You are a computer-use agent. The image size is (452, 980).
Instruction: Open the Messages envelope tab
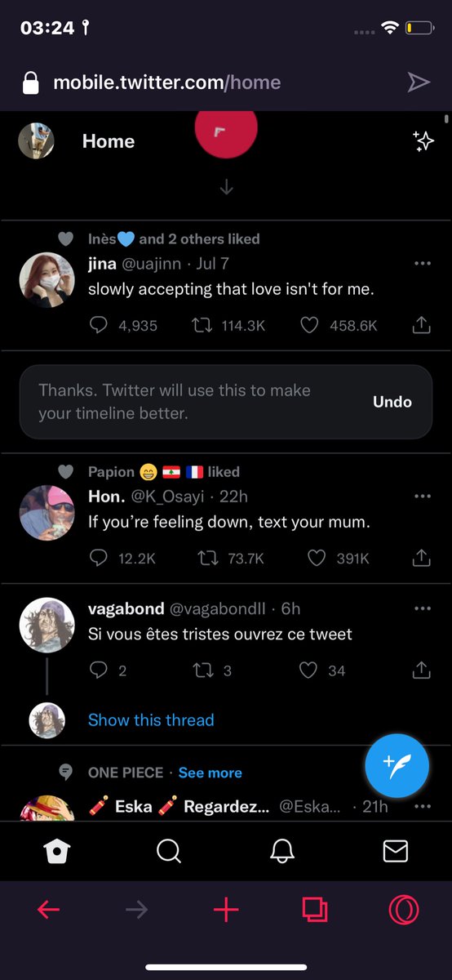[396, 852]
